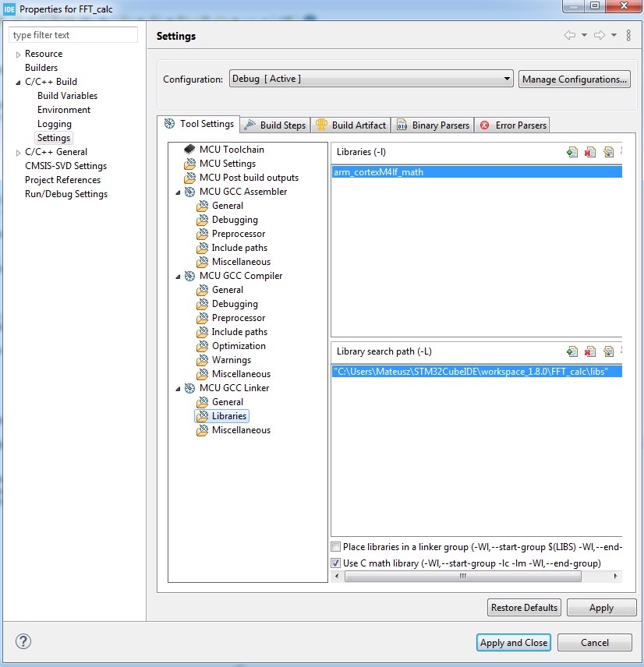Expand the Resource tree node
This screenshot has height=667, width=644.
[19, 55]
